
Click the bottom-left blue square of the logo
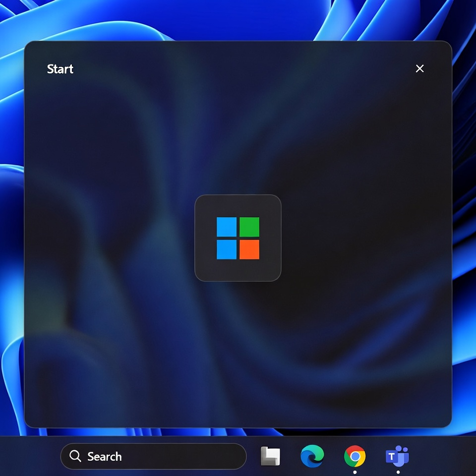pos(227,249)
